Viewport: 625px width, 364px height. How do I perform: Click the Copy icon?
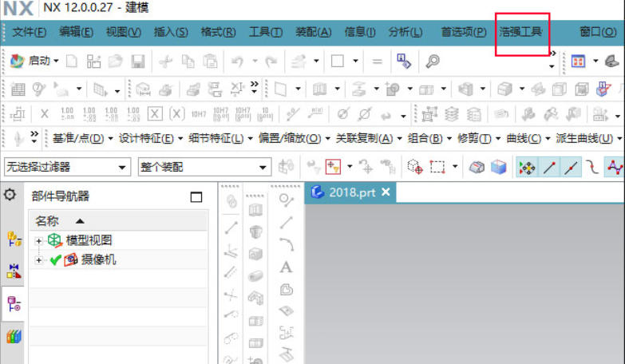[x=188, y=61]
